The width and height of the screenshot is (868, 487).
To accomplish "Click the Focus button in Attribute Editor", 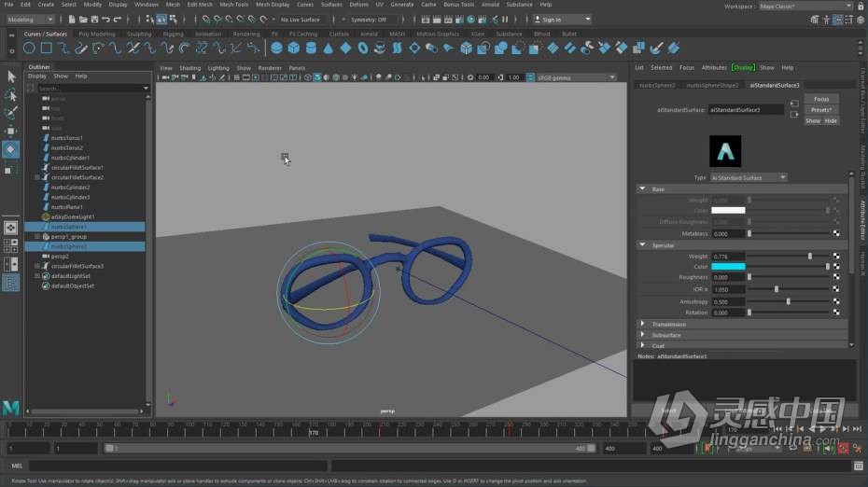I will (x=821, y=99).
